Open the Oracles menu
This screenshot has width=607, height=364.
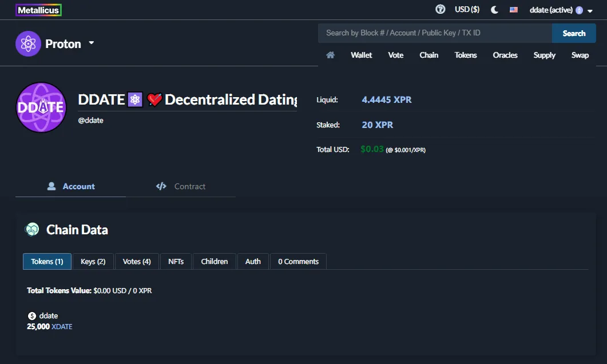(x=505, y=55)
